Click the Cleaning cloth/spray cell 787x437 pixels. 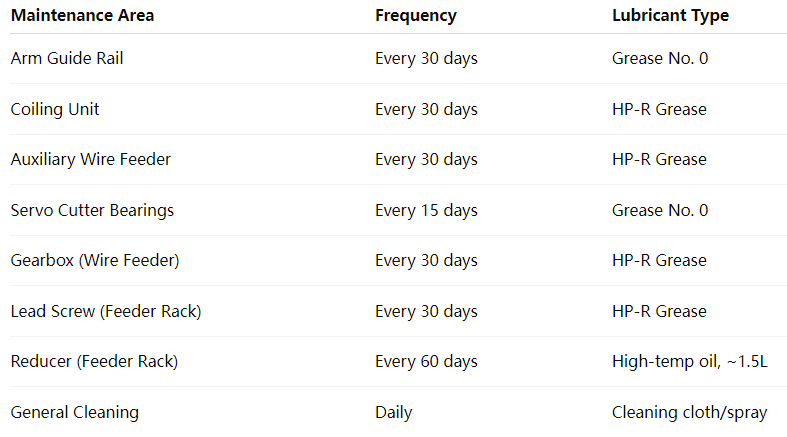point(690,412)
